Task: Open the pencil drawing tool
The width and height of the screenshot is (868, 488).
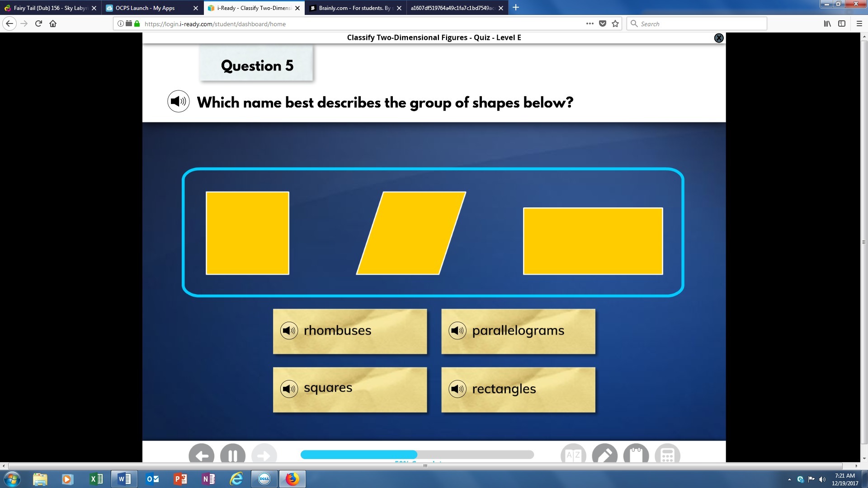Action: (604, 455)
